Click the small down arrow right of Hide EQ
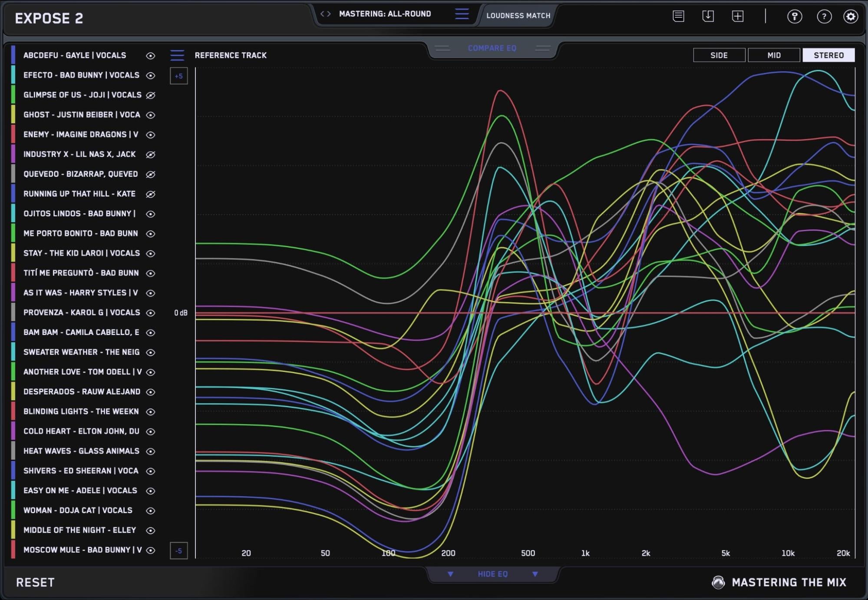 click(x=535, y=574)
